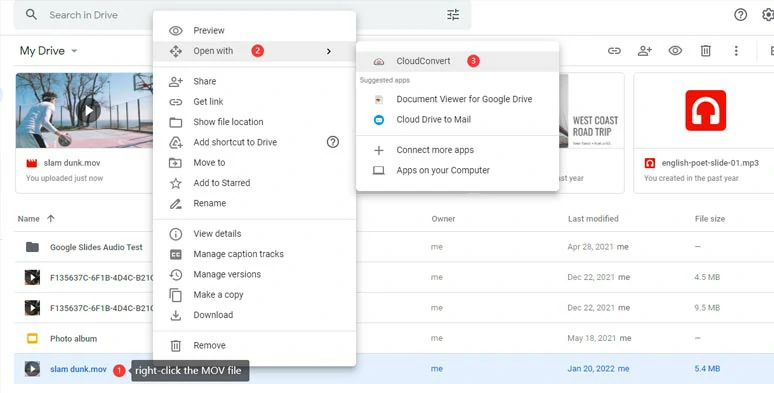Click Apr 28, 2021 modified date
This screenshot has width=774, height=393.
[590, 247]
